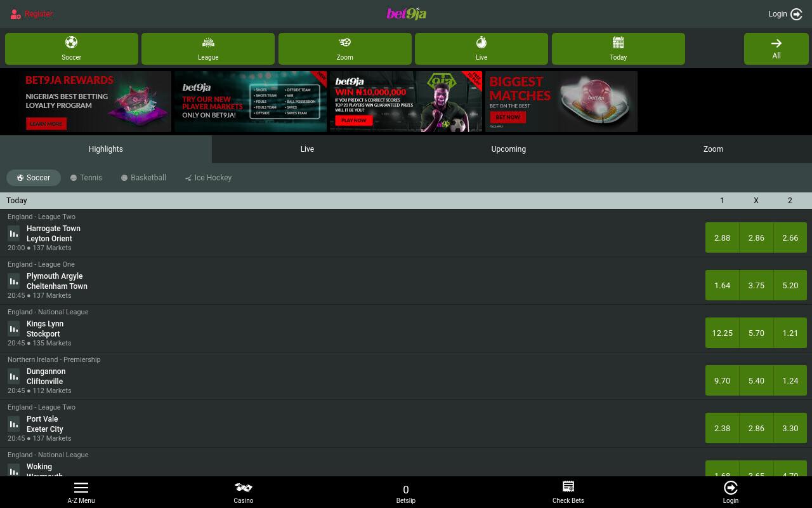Open the Check Bets icon
Image resolution: width=812 pixels, height=508 pixels.
click(x=568, y=487)
